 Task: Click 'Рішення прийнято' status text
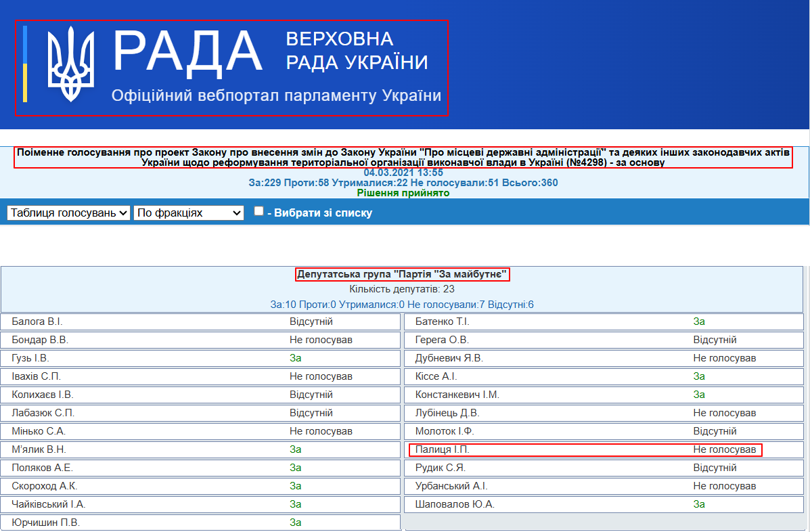[403, 193]
